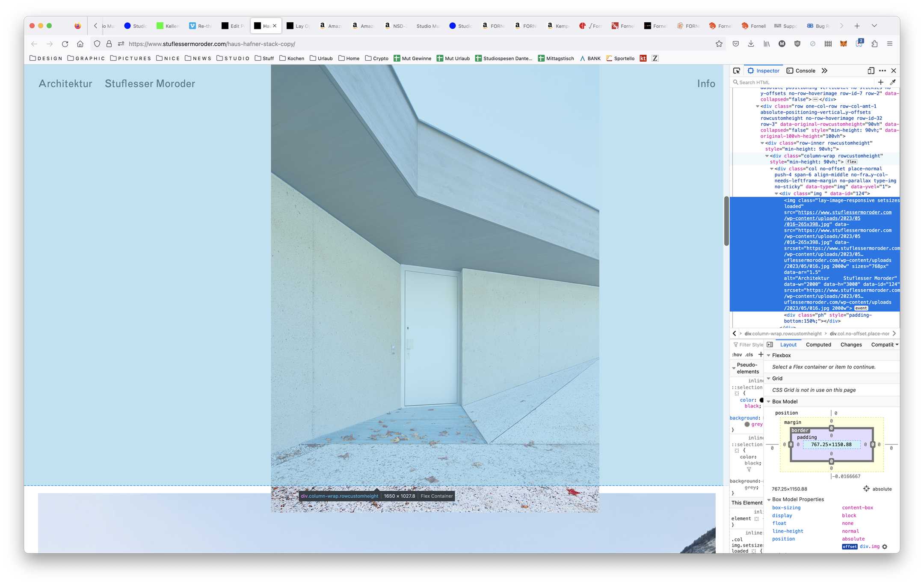
Task: Click the grey background color swatch
Action: coord(747,424)
